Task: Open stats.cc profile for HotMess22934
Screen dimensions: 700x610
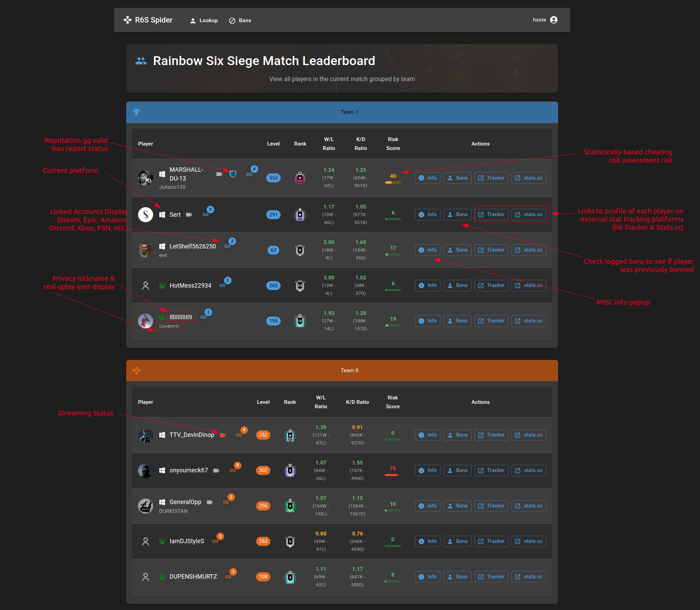Action: coord(528,286)
